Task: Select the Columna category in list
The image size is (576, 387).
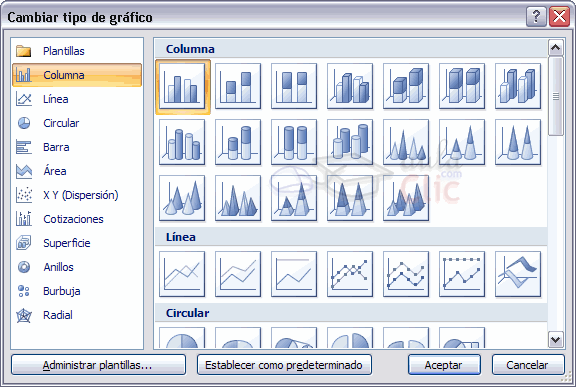Action: point(77,75)
